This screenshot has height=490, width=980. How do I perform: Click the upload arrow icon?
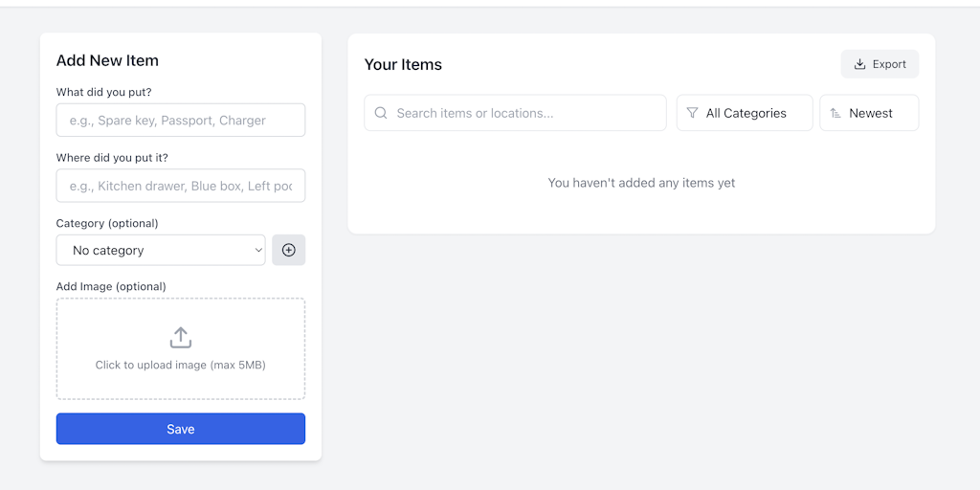click(181, 338)
